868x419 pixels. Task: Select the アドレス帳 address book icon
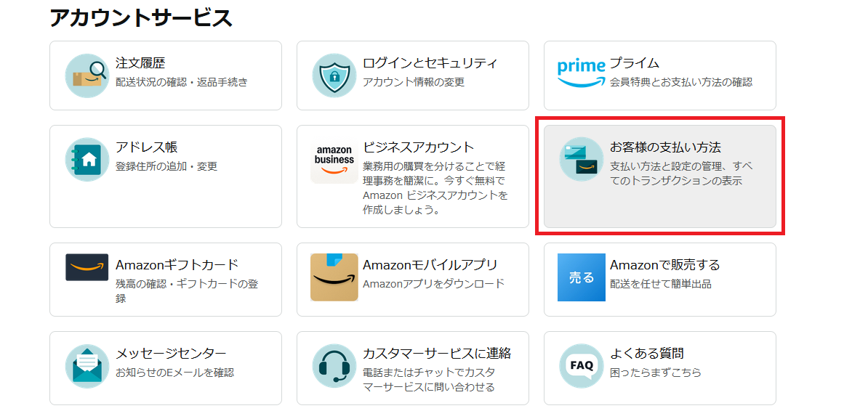[87, 160]
